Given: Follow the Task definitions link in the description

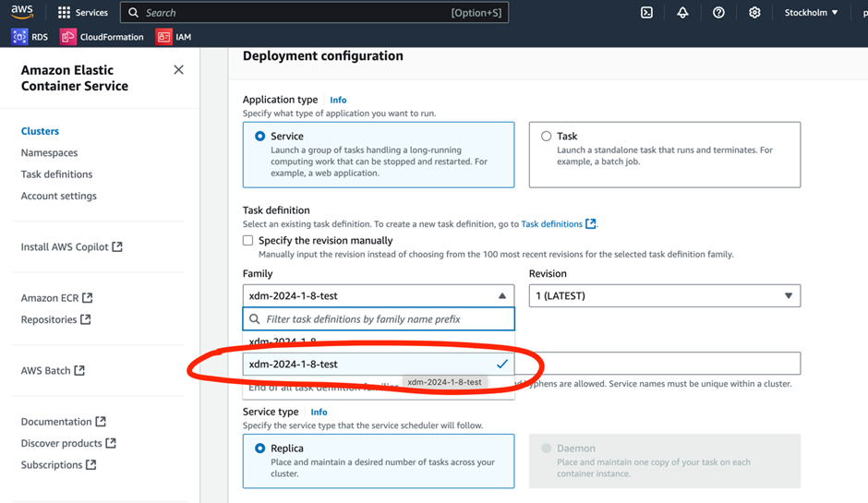Looking at the screenshot, I should [552, 223].
